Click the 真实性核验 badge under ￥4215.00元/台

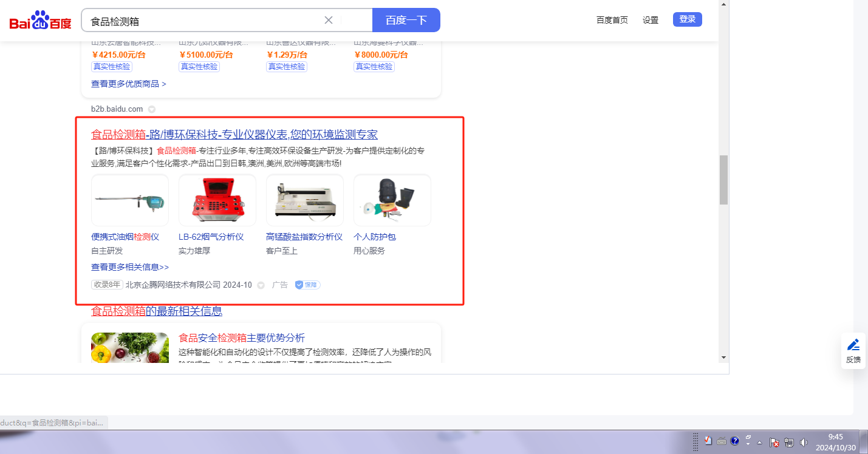[112, 67]
